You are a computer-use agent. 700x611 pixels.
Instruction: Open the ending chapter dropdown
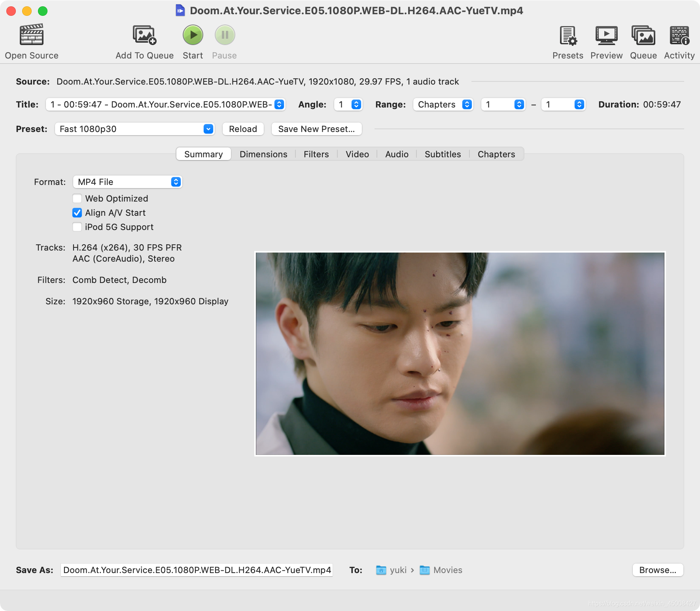click(x=563, y=104)
